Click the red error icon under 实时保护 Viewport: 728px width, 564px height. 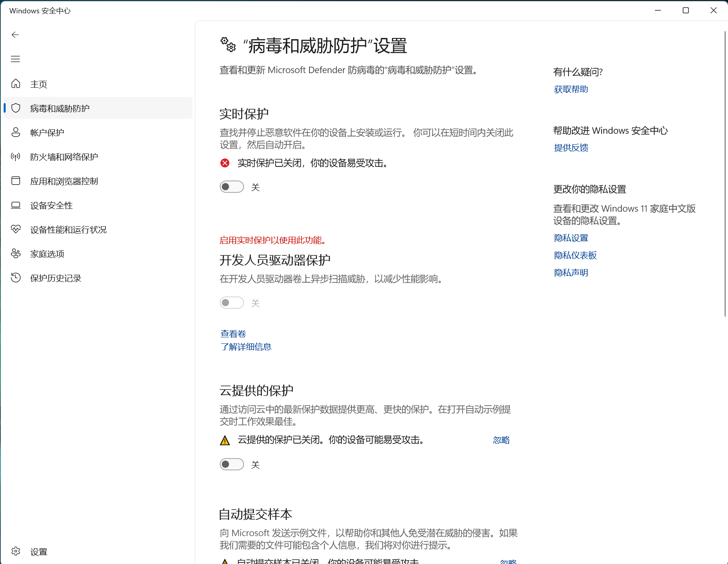pyautogui.click(x=225, y=163)
